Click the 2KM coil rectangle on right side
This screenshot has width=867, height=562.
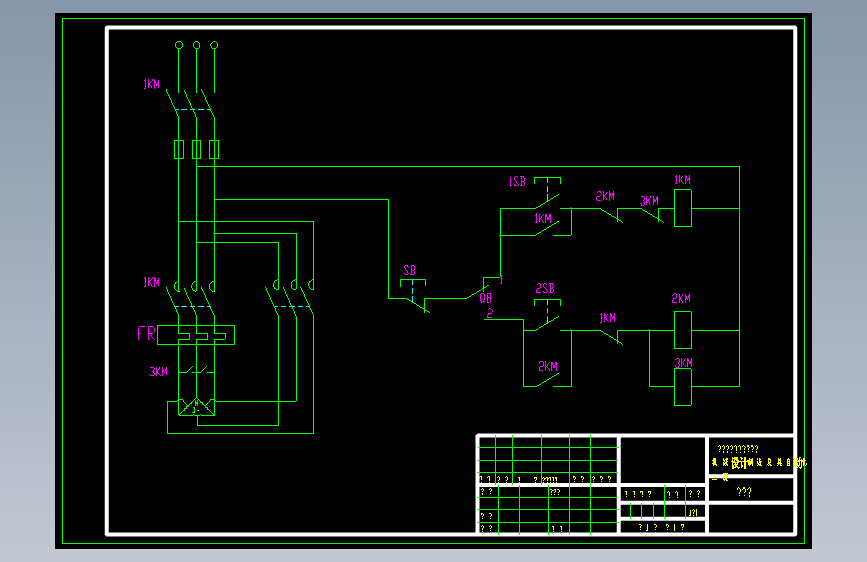[x=683, y=330]
